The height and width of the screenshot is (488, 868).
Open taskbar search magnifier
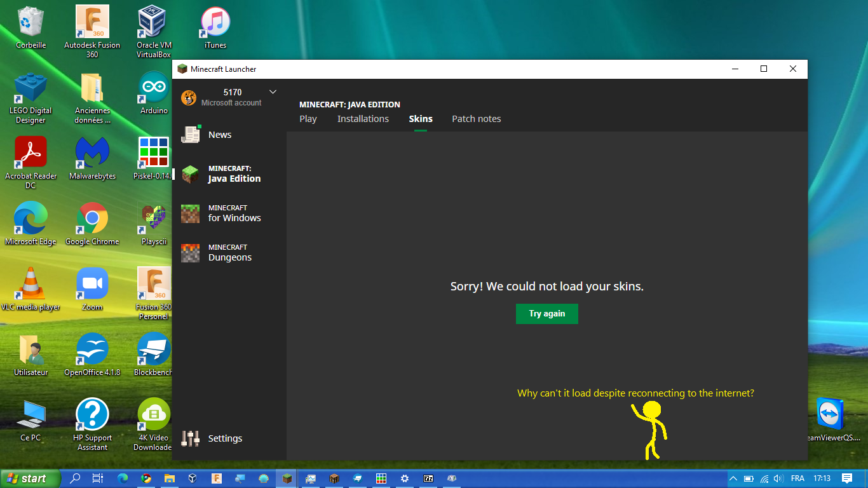tap(75, 478)
